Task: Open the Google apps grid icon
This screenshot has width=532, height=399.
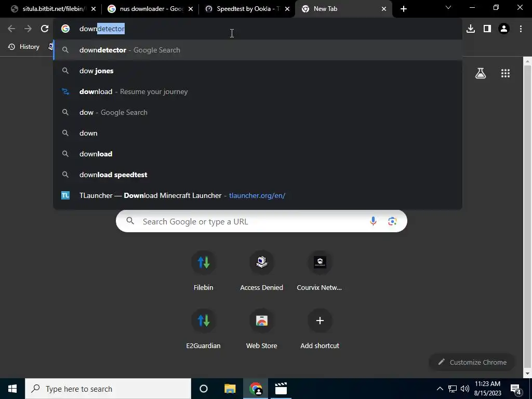Action: (x=506, y=73)
